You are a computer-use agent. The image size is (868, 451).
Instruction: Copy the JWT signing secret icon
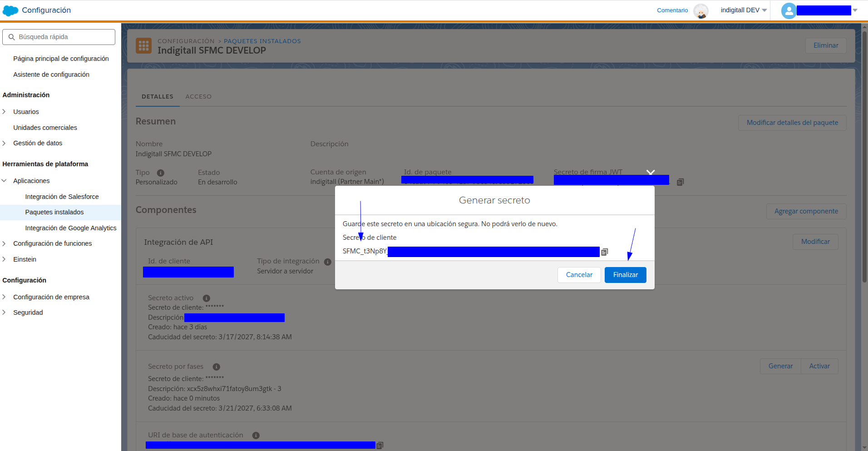680,182
